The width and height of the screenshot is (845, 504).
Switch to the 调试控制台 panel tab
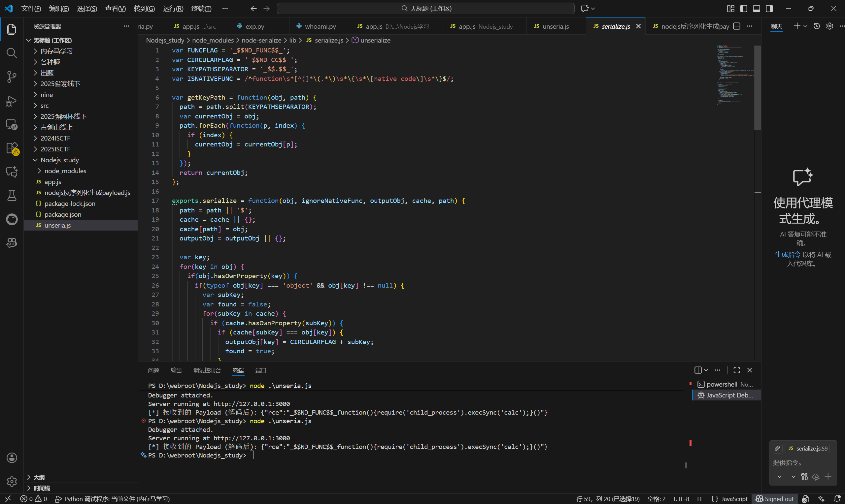[207, 370]
